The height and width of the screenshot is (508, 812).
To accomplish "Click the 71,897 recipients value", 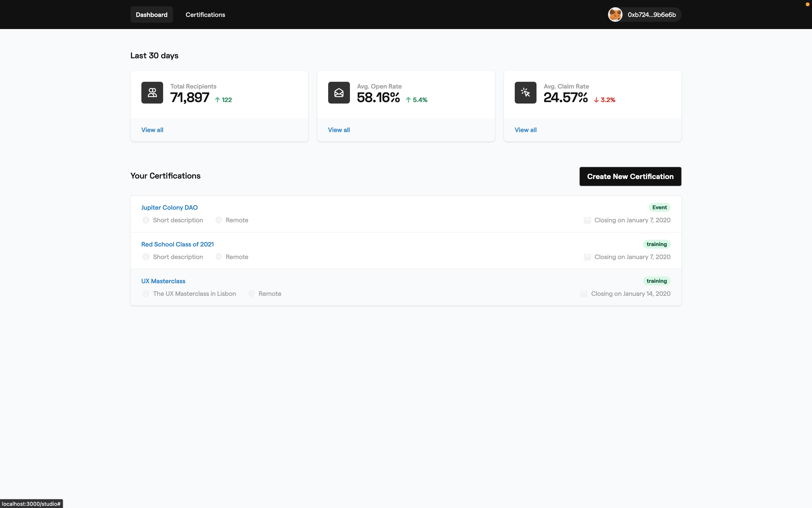I will coord(189,97).
